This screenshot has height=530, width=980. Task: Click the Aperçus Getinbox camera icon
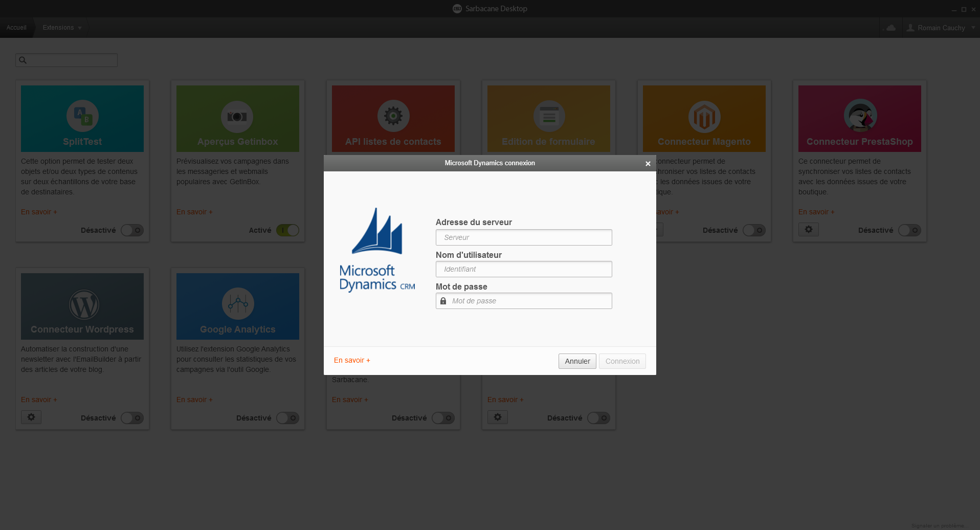(237, 116)
